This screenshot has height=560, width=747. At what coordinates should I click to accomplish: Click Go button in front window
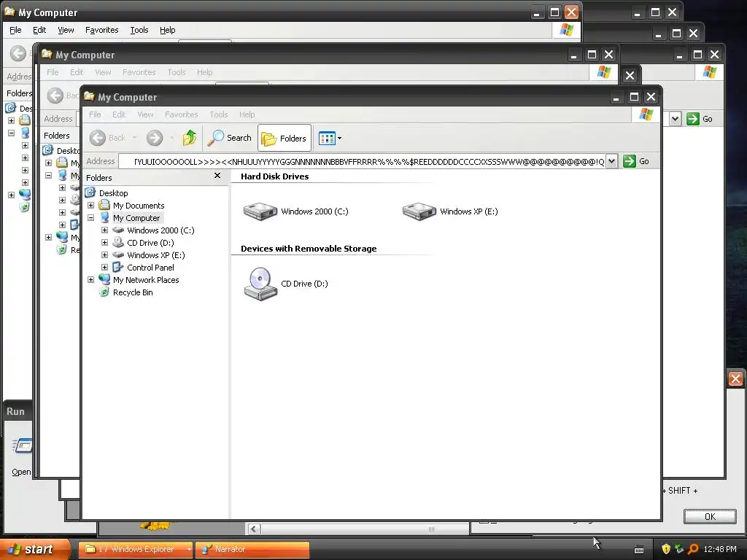(x=636, y=161)
